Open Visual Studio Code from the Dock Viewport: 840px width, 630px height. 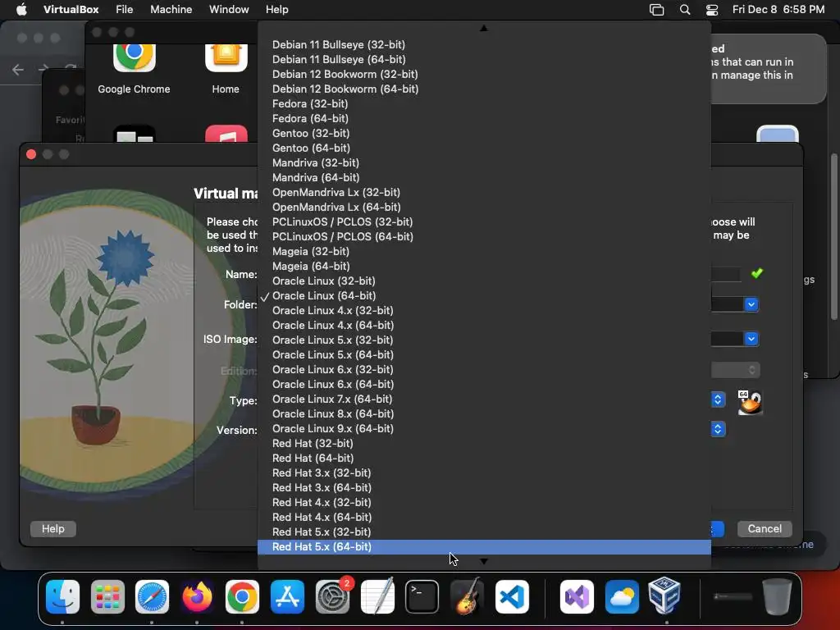tap(512, 596)
